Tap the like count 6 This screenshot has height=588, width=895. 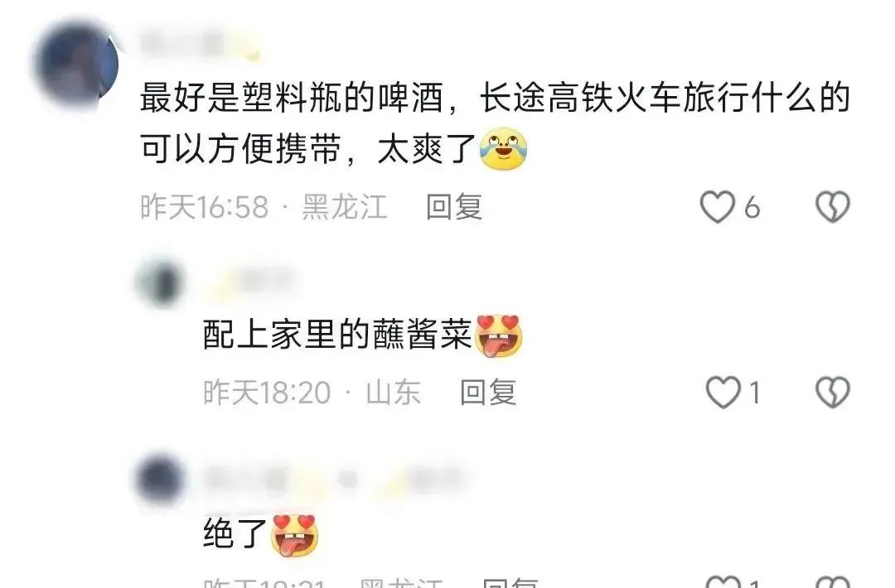pyautogui.click(x=752, y=207)
